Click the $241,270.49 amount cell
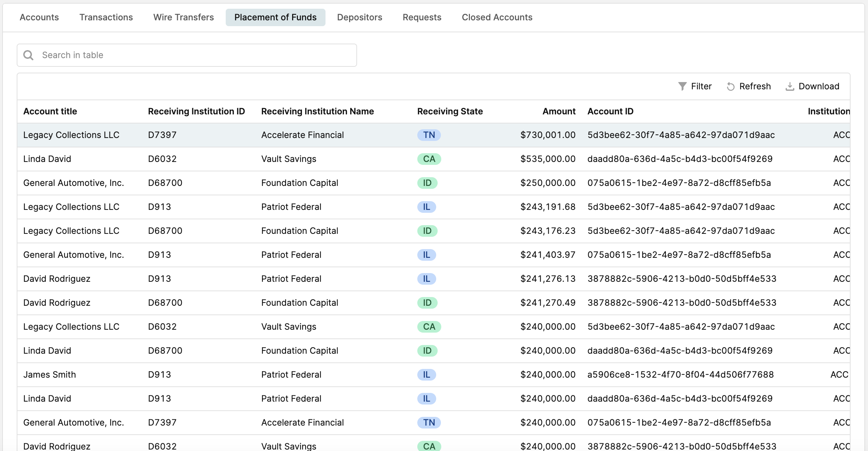The width and height of the screenshot is (868, 451). coord(548,303)
